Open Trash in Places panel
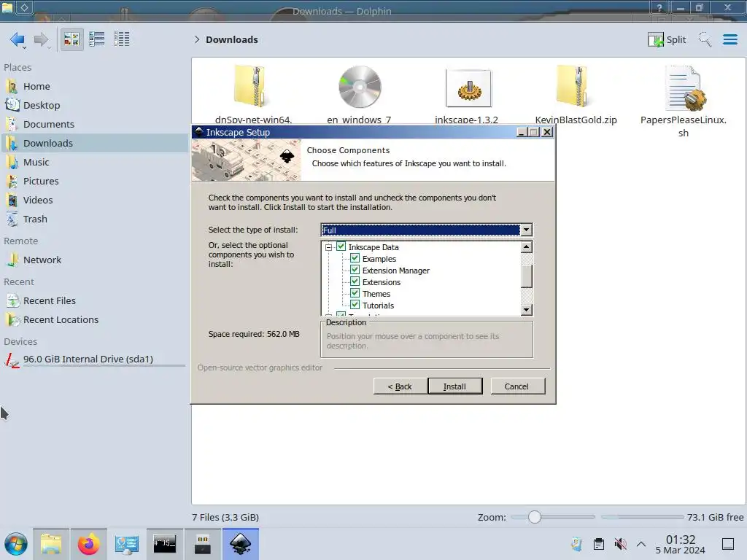This screenshot has height=560, width=747. pyautogui.click(x=94, y=219)
